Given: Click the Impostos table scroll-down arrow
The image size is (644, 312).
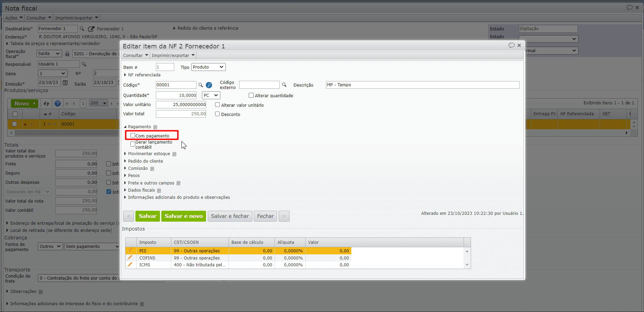Looking at the screenshot, I should [467, 265].
